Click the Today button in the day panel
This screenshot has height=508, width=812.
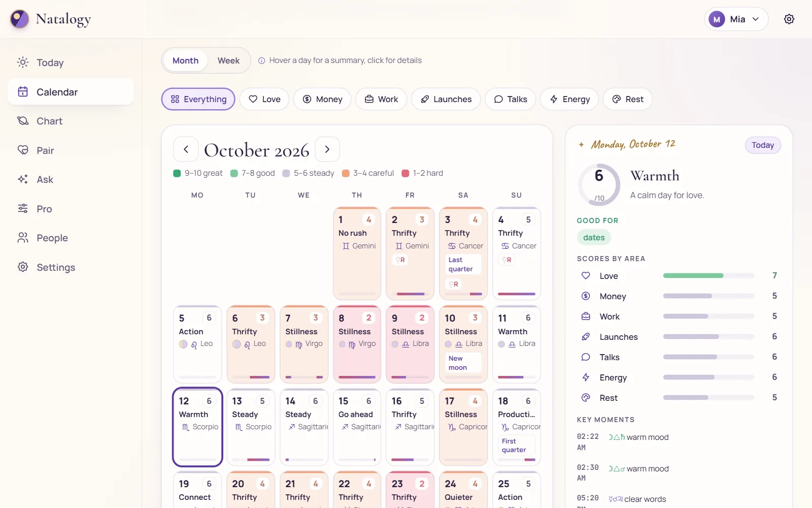(763, 145)
